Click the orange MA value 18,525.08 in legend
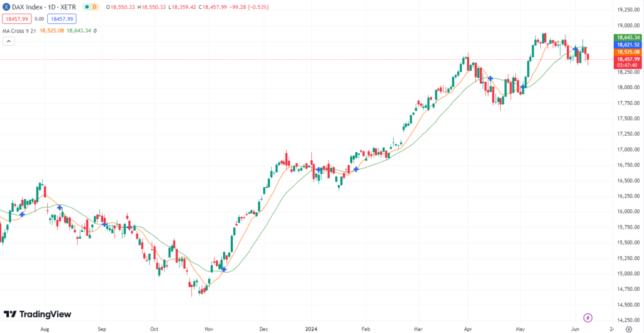Screen dimensions: 644x333 (52, 30)
